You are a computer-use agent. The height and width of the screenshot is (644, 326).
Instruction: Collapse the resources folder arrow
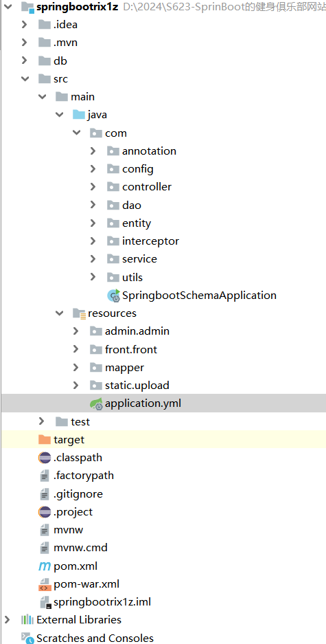coord(59,313)
